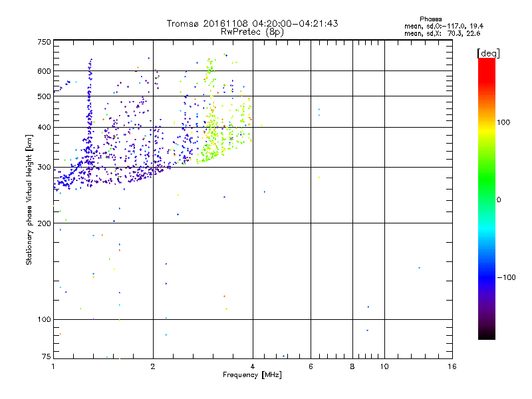
Task: Select the 'mean, sd,X: 70.3, 22.6' statistics line
Action: coord(442,34)
